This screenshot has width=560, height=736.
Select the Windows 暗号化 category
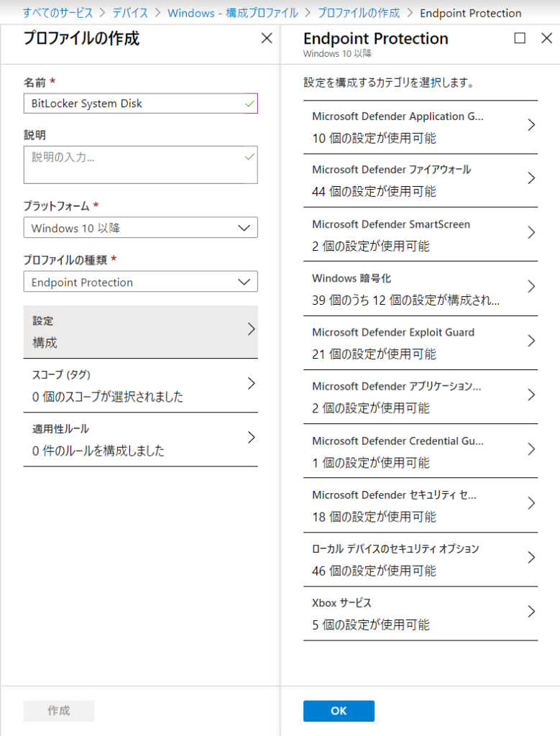coord(420,289)
